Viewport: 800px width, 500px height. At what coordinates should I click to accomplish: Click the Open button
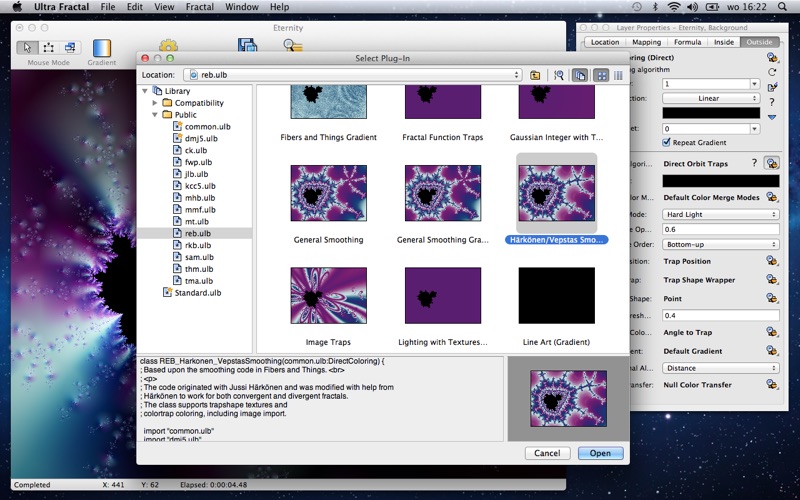[x=601, y=453]
